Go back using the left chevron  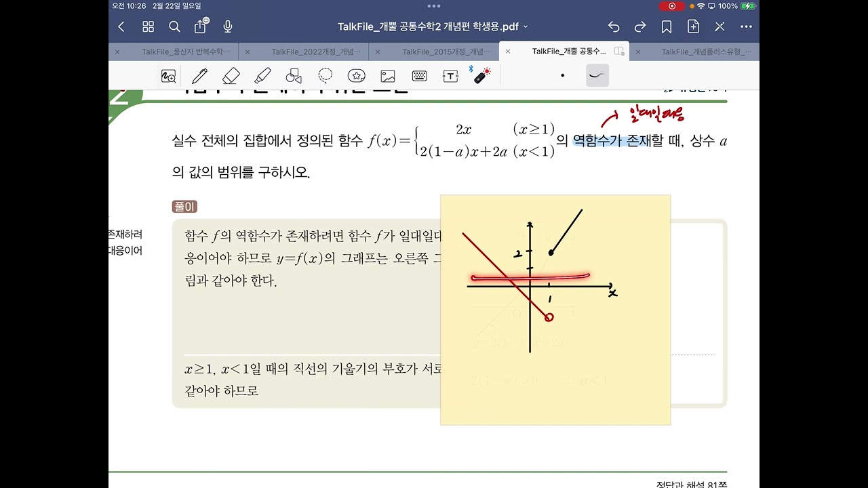(x=121, y=26)
